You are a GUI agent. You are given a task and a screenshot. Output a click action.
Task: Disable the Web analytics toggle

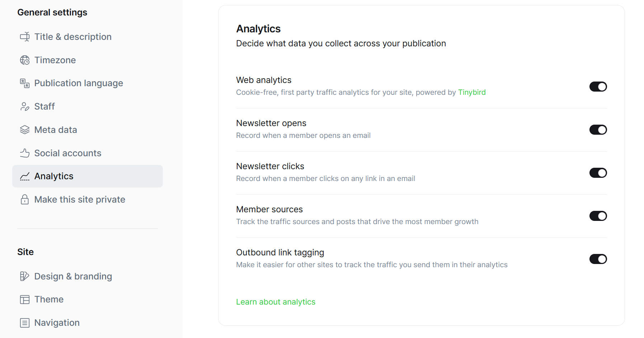click(x=598, y=87)
